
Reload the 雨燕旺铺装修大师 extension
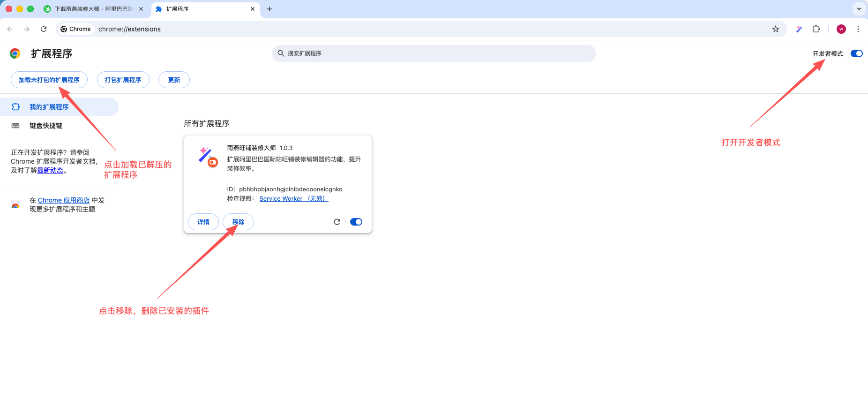point(337,222)
